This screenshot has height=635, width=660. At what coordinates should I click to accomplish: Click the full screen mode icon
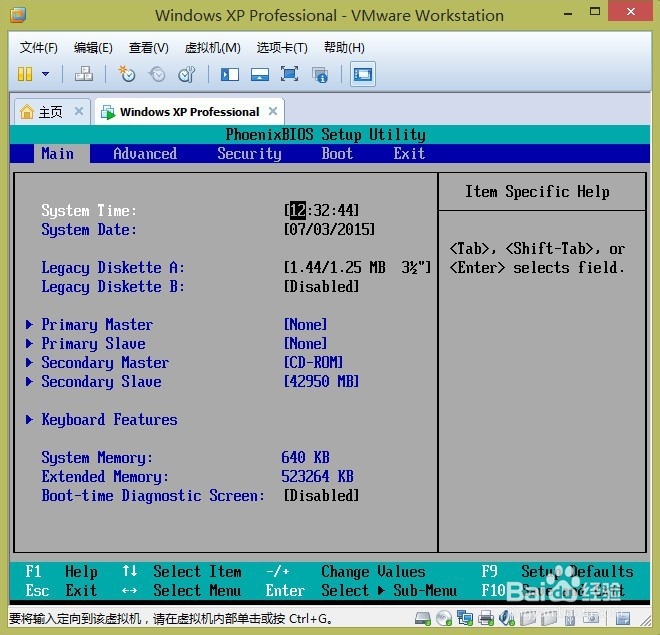tap(290, 74)
